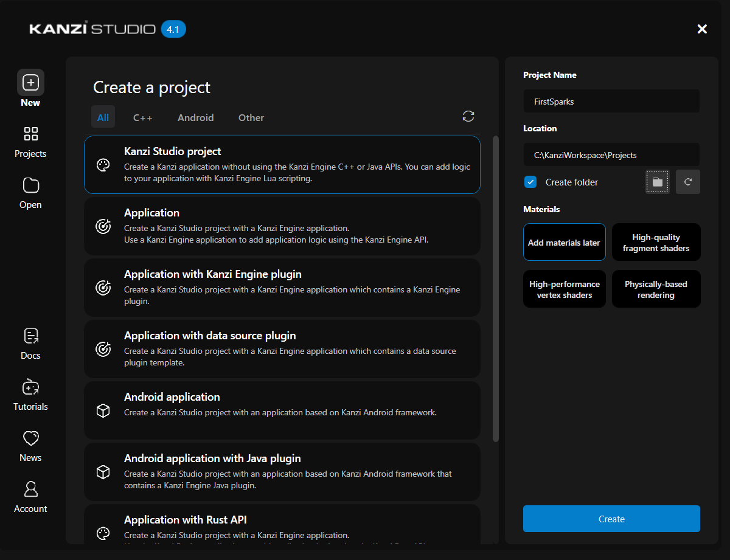
Task: Open the Projects grid icon
Action: pyautogui.click(x=30, y=134)
